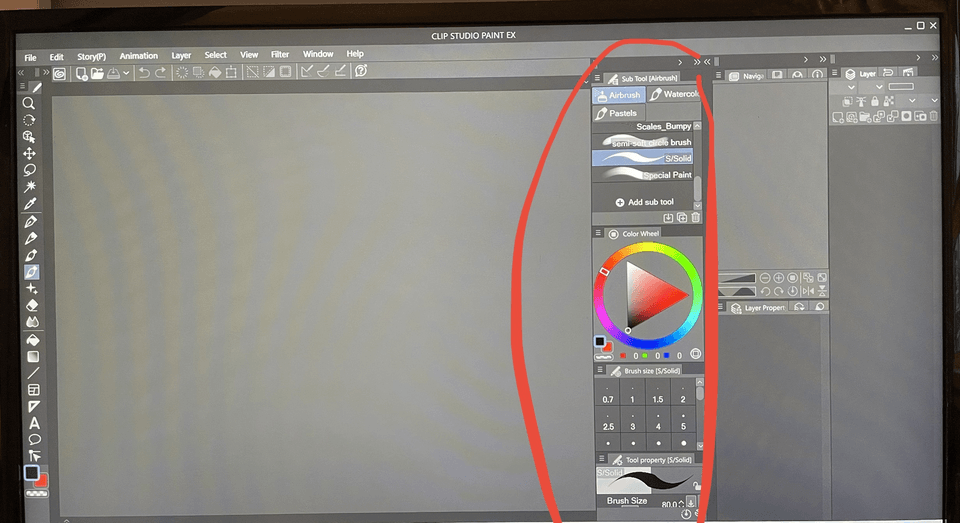
Task: Choose brush size 1.5 preset
Action: (x=658, y=394)
